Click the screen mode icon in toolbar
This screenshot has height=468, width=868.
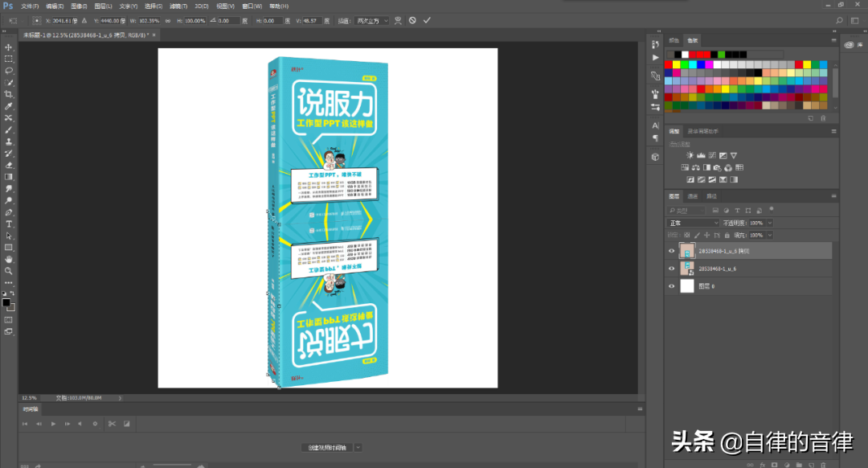8,332
